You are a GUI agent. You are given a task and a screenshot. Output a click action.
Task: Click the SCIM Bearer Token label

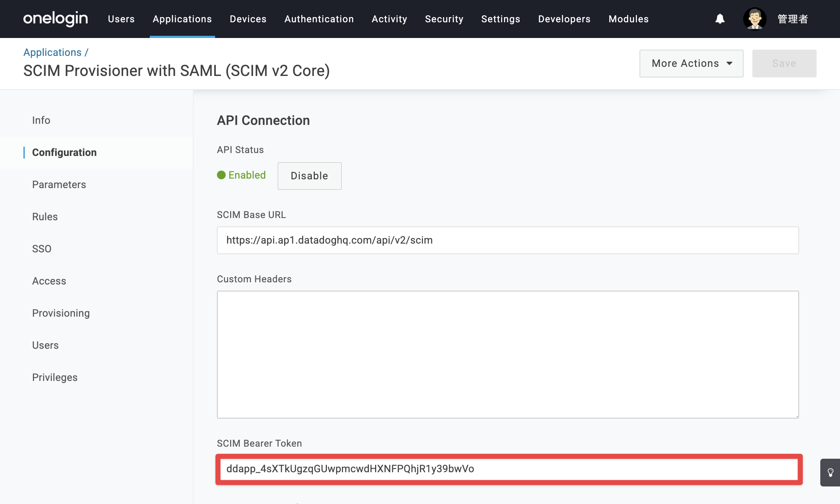click(x=259, y=443)
